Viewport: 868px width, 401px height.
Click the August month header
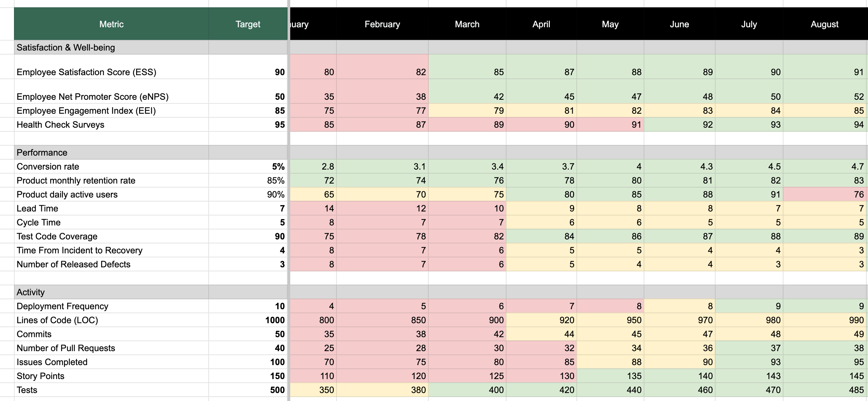824,24
